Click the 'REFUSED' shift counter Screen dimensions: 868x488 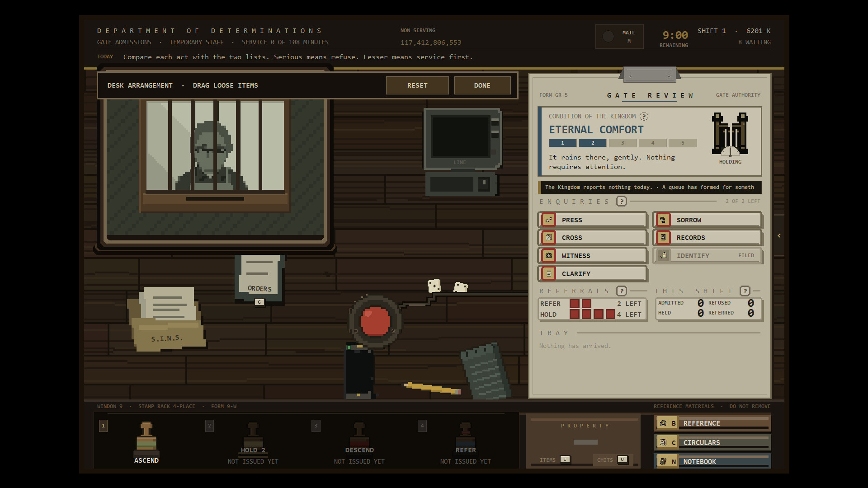click(x=731, y=303)
